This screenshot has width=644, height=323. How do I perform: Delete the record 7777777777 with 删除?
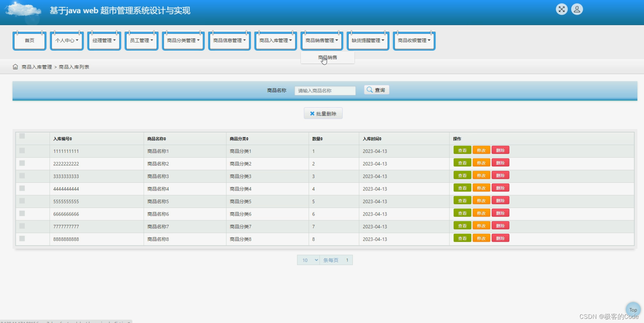point(500,226)
